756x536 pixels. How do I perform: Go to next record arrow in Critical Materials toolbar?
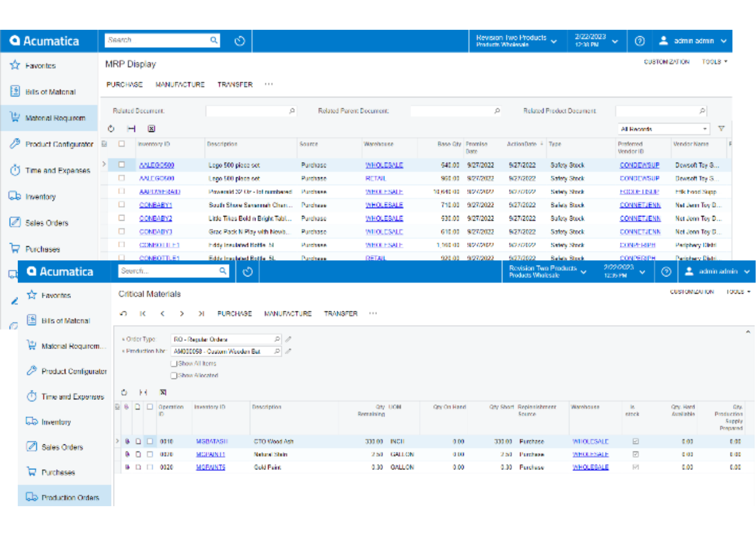tap(182, 314)
